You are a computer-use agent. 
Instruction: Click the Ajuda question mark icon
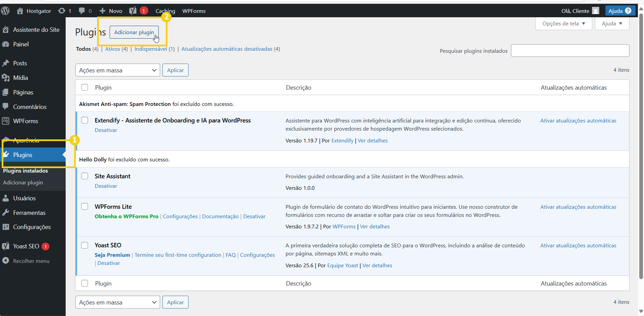(628, 11)
